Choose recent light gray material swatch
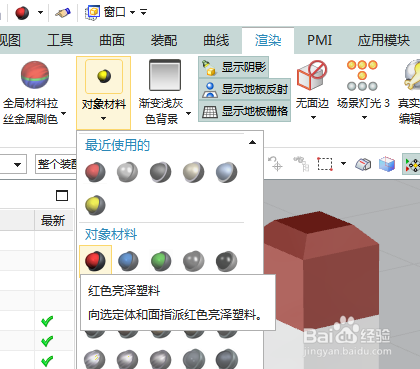Viewport: 420px width, 369px height. 127,172
